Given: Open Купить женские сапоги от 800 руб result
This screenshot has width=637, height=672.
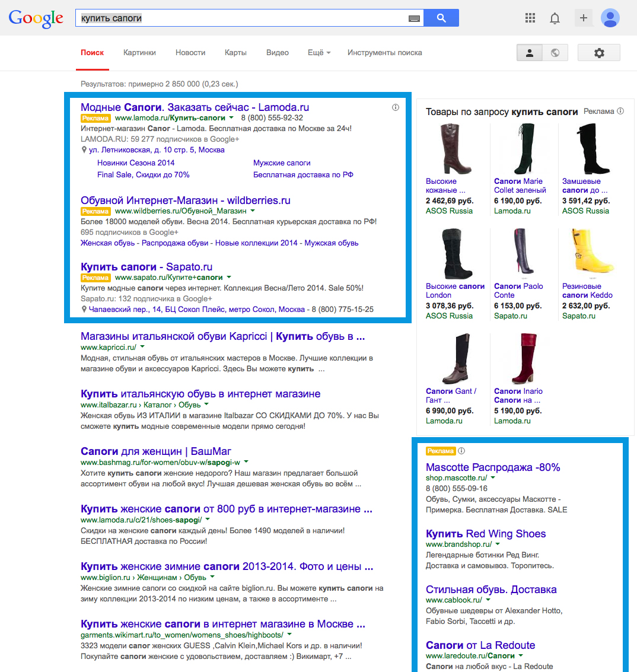Looking at the screenshot, I should 227,509.
